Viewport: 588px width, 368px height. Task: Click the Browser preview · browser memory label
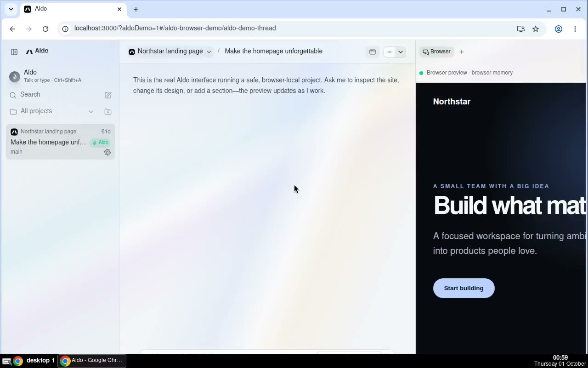click(469, 73)
